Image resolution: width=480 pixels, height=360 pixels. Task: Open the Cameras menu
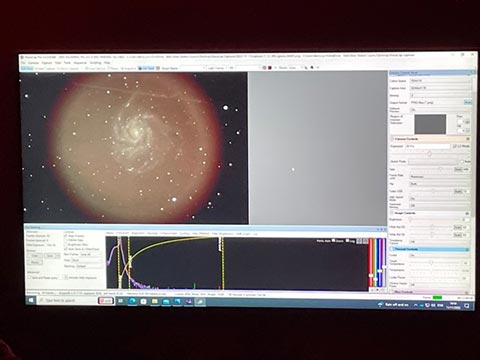(x=33, y=63)
